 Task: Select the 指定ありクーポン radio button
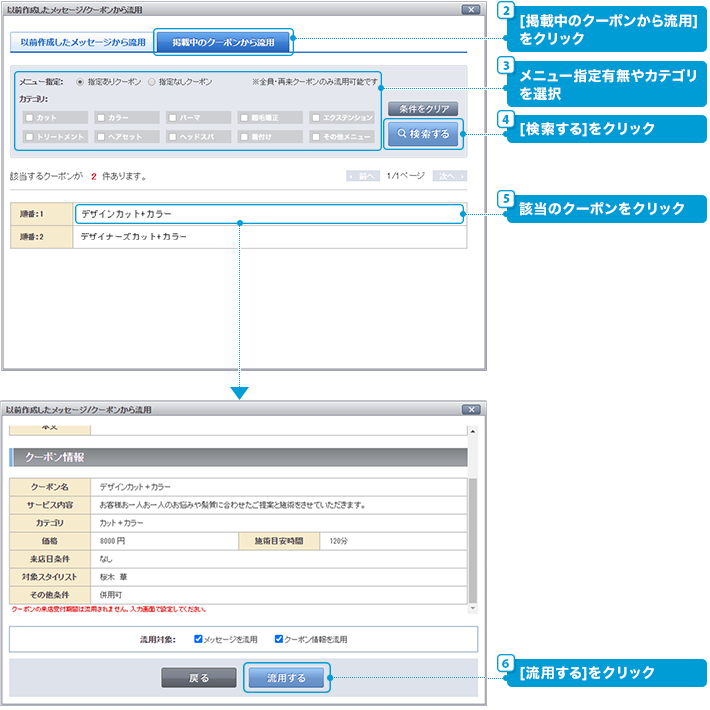(81, 81)
